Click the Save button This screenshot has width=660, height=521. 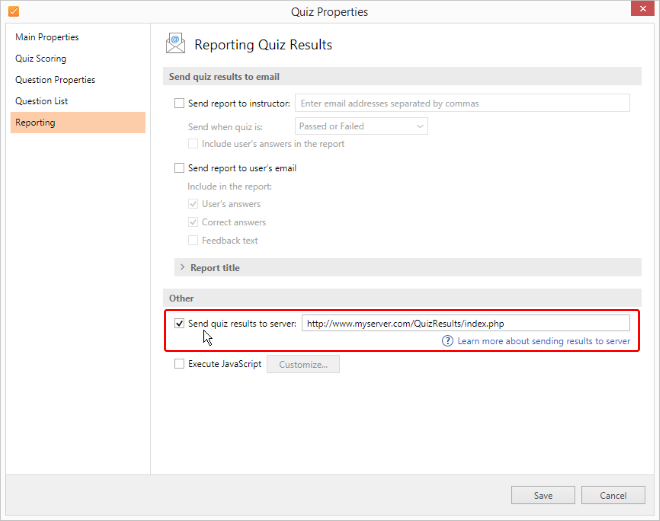coord(543,495)
